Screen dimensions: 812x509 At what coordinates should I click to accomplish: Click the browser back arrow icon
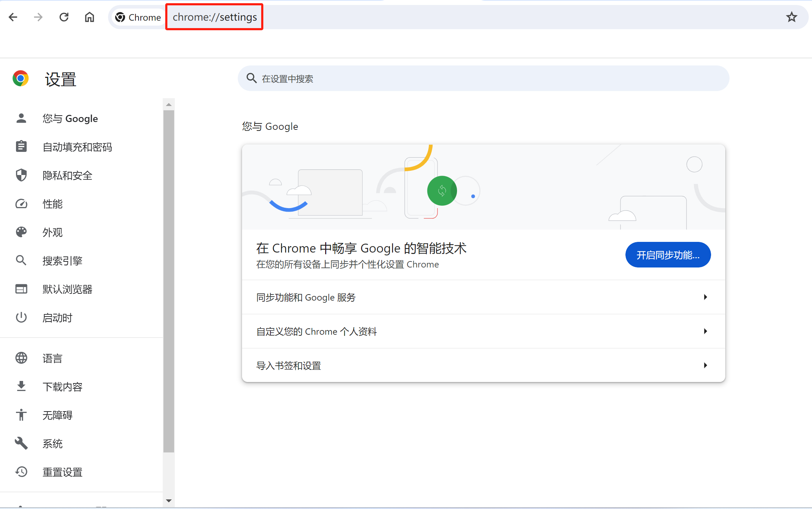13,17
